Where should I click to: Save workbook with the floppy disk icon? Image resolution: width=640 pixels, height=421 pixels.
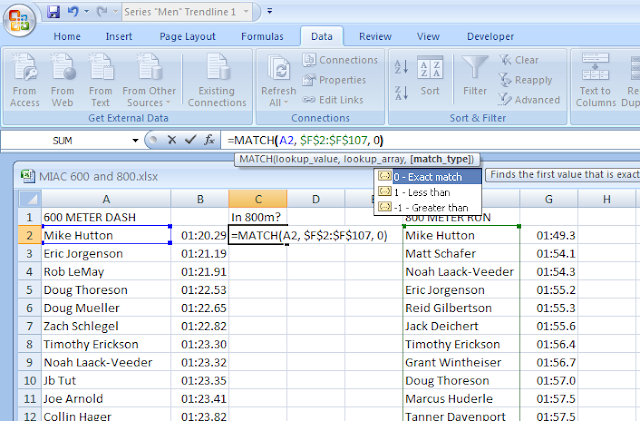point(53,11)
